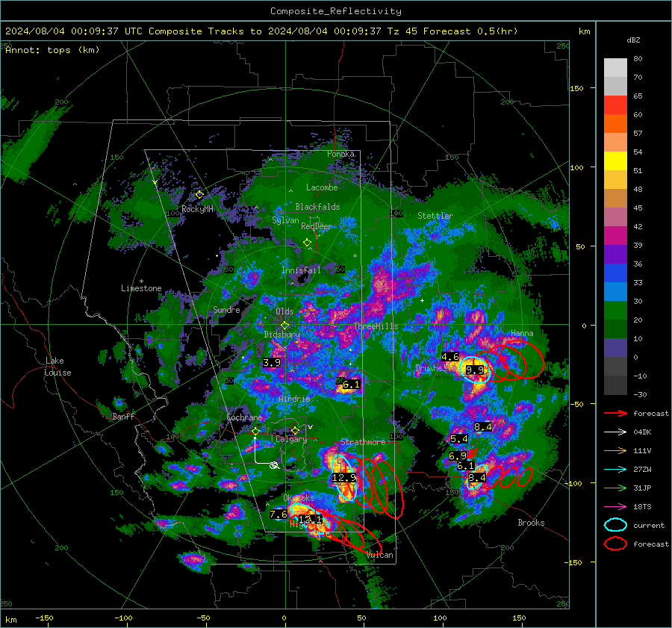Click the red 'forecast' ellipse legend icon
The width and height of the screenshot is (672, 628).
click(x=615, y=544)
